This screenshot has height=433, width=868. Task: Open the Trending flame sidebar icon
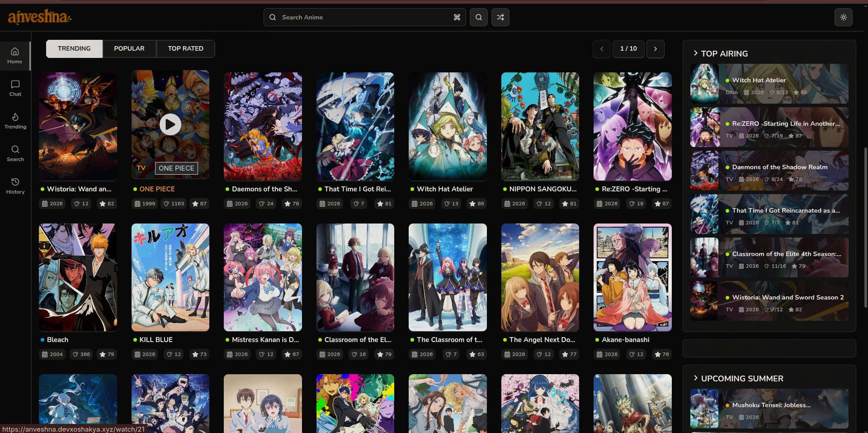pos(15,121)
